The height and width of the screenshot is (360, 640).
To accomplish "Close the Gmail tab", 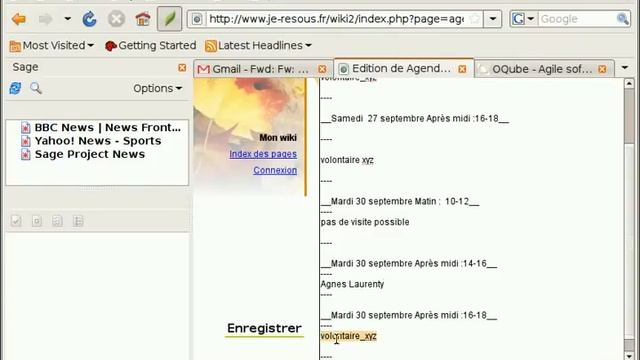I will coord(322,69).
